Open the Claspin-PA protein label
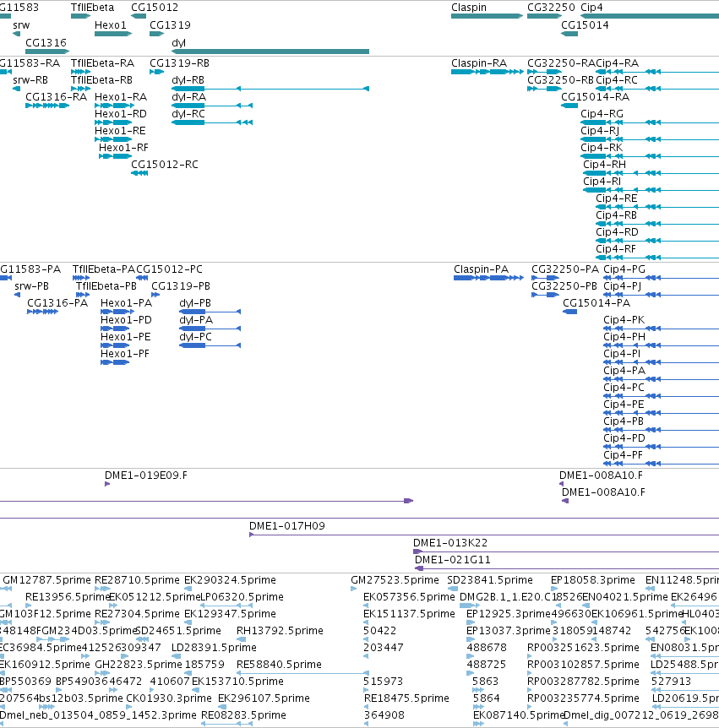This screenshot has height=728, width=719. tap(482, 269)
